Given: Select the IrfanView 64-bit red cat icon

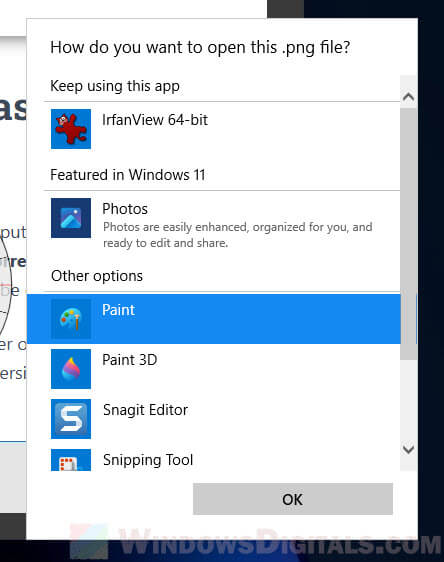Looking at the screenshot, I should click(x=71, y=129).
